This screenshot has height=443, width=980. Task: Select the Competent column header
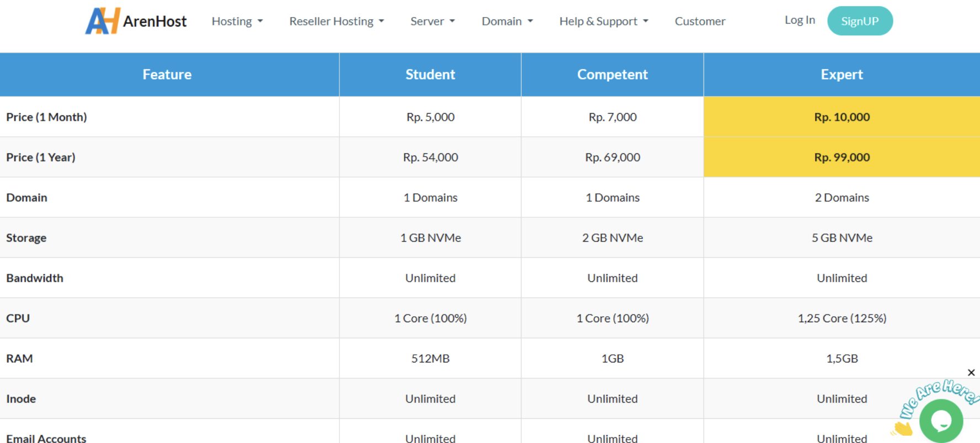click(x=612, y=74)
